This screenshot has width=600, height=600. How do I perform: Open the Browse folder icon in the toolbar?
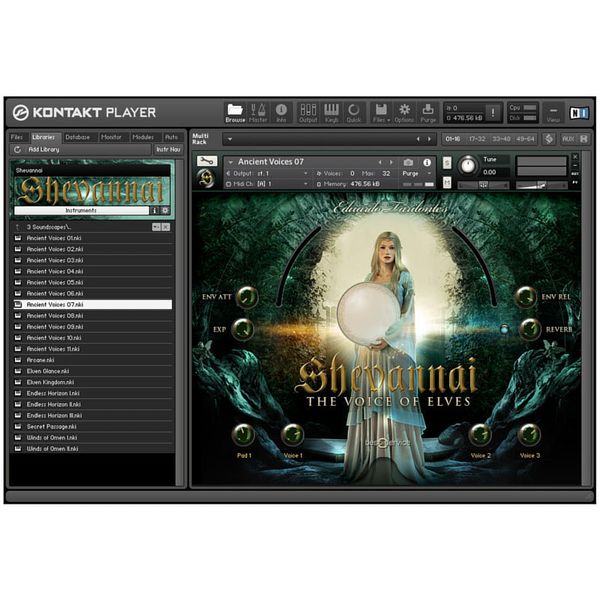point(235,113)
